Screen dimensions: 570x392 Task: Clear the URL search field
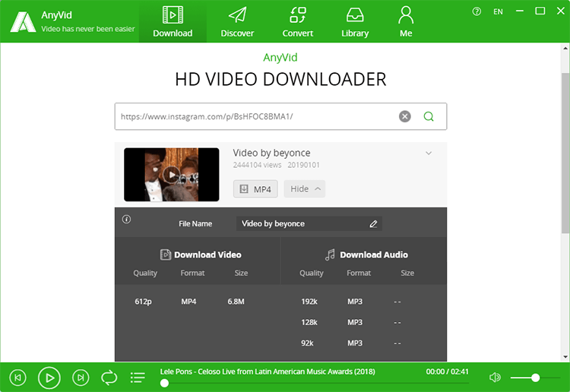[x=404, y=116]
